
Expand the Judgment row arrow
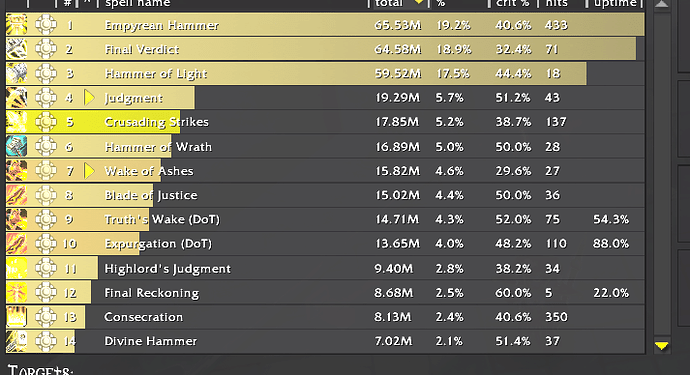pos(89,97)
